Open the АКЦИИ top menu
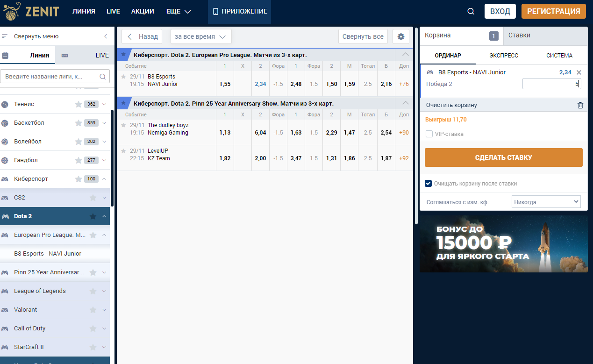Viewport: 593px width, 364px height. coord(143,12)
